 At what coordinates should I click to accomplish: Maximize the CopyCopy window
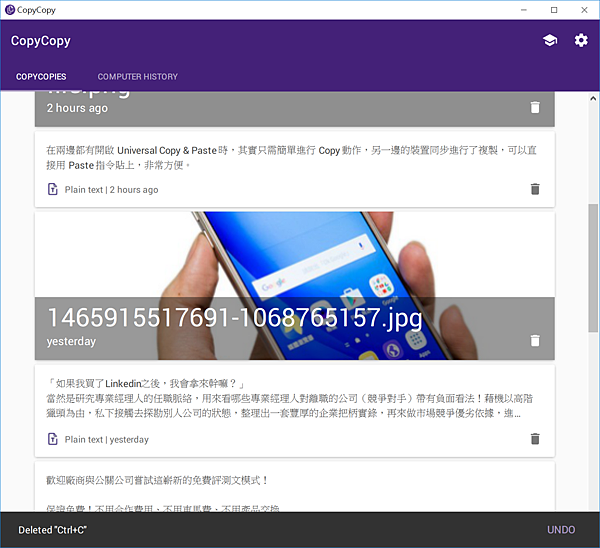tap(554, 10)
